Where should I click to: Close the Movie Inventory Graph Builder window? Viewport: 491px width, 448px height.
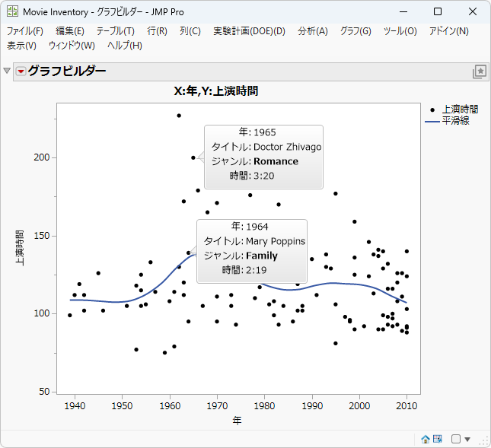pyautogui.click(x=473, y=12)
